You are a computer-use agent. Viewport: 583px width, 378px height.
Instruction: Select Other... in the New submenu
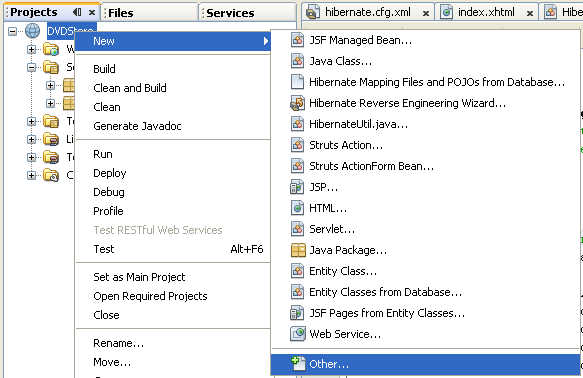425,364
